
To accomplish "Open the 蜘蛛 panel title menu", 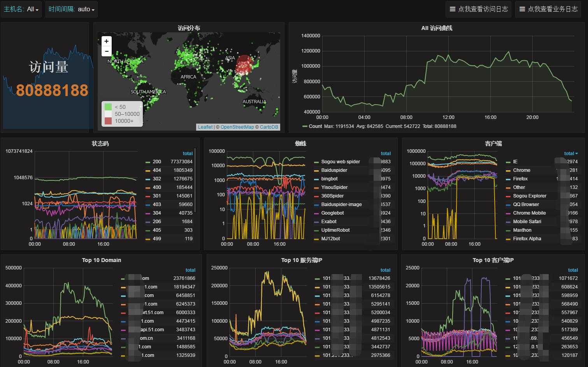I will click(x=300, y=143).
